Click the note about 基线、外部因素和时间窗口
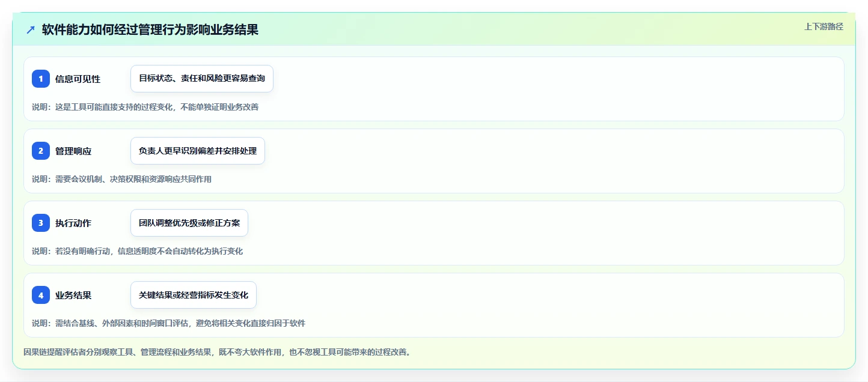This screenshot has width=868, height=382. tap(168, 323)
